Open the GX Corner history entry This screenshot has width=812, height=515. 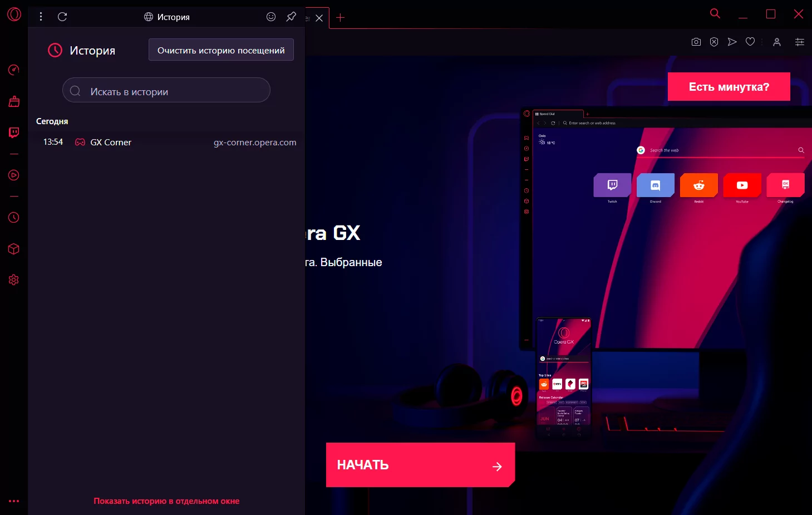[167, 143]
